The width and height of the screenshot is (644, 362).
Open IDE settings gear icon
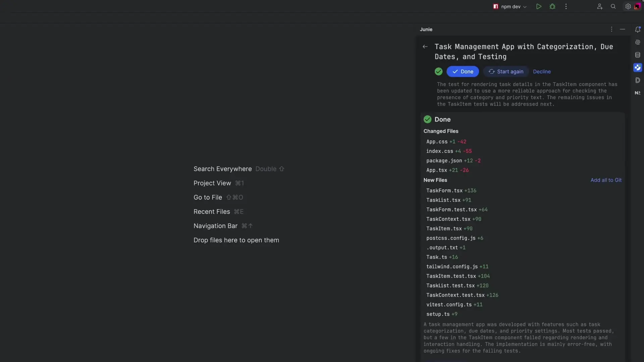(x=628, y=6)
